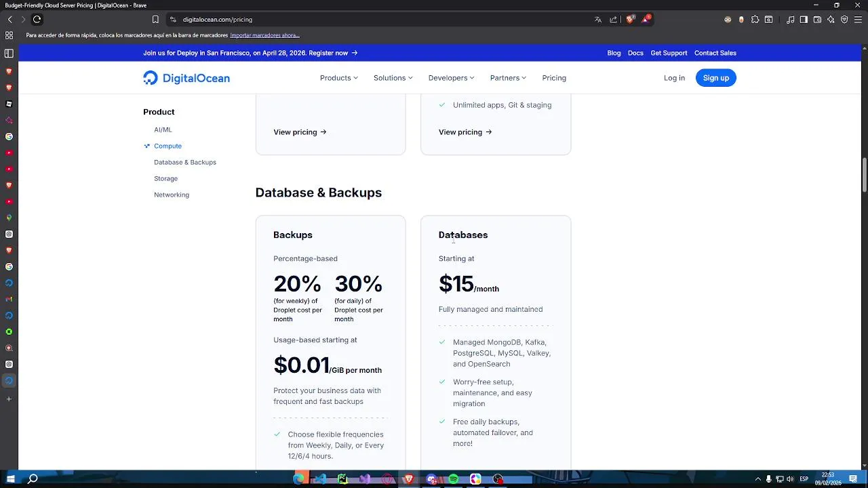Click the $15/month price text

point(469,284)
